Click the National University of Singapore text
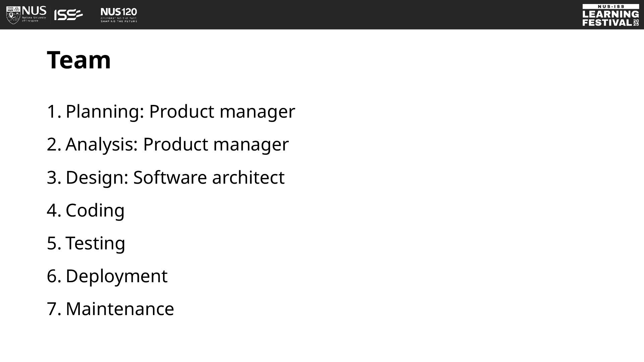 click(34, 19)
